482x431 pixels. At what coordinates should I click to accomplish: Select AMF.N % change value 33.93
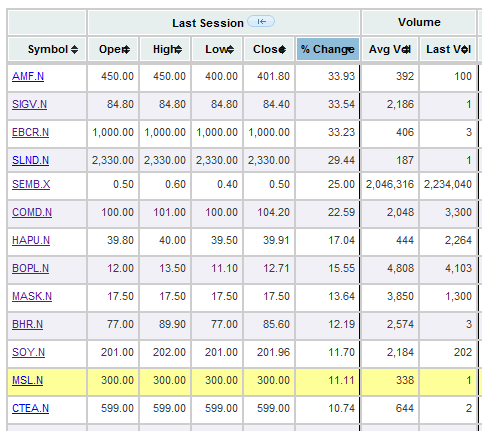coord(341,76)
